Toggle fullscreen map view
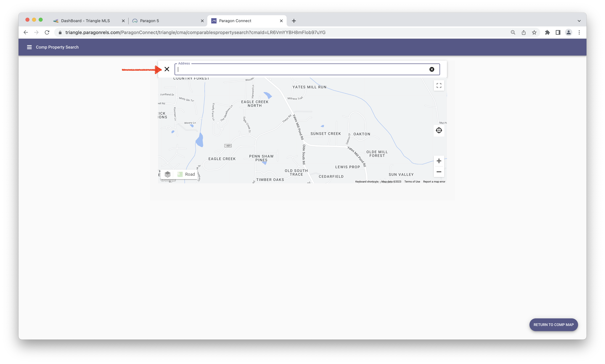The image size is (605, 364). point(439,86)
